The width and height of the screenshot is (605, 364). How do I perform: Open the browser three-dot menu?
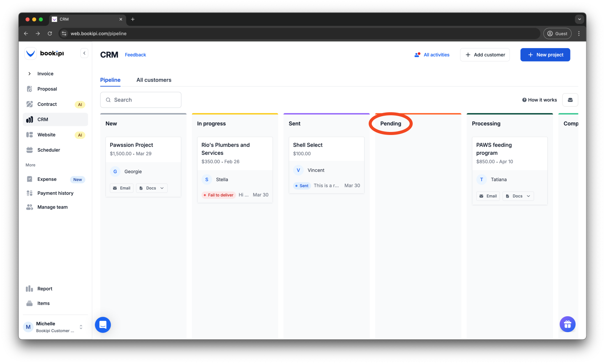pos(579,33)
